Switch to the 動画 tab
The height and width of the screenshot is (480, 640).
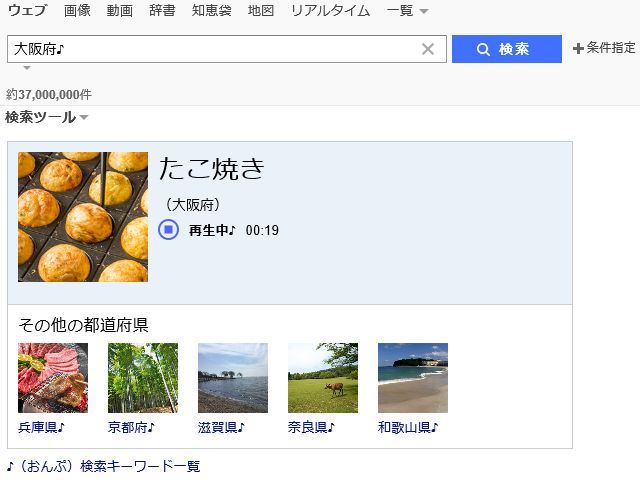120,11
